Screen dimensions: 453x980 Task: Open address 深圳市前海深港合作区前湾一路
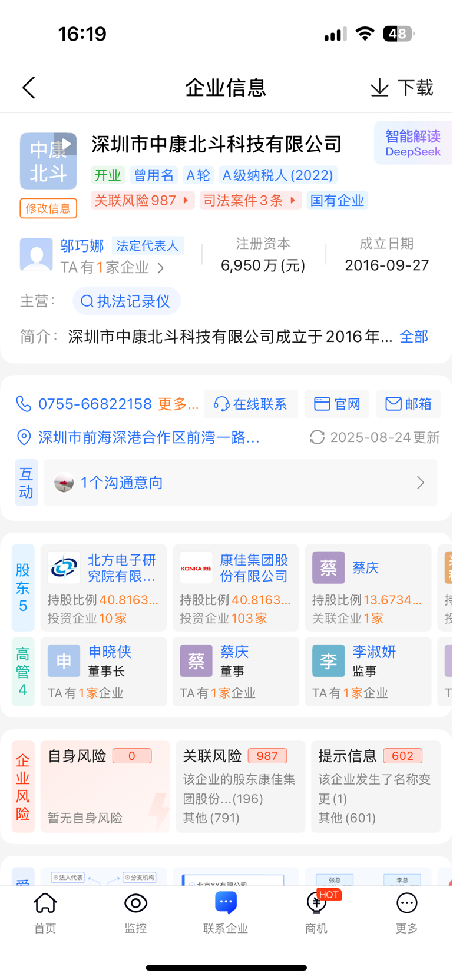pyautogui.click(x=149, y=438)
